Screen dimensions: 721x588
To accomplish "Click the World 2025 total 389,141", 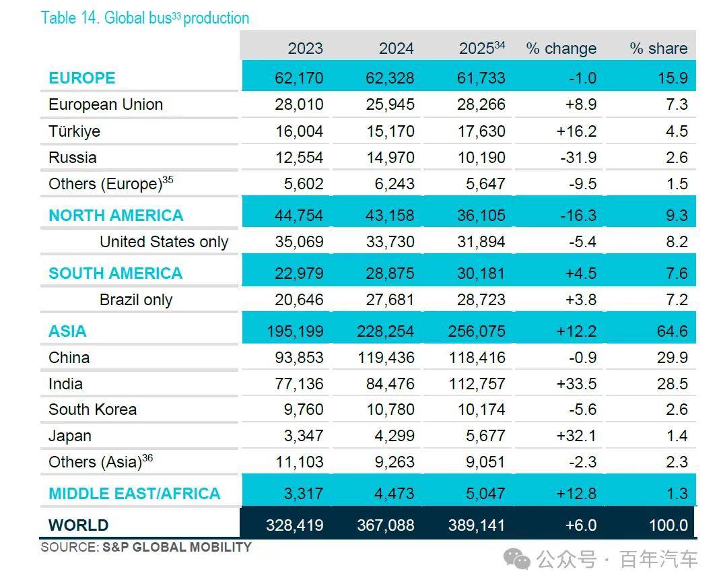I will click(x=477, y=525).
